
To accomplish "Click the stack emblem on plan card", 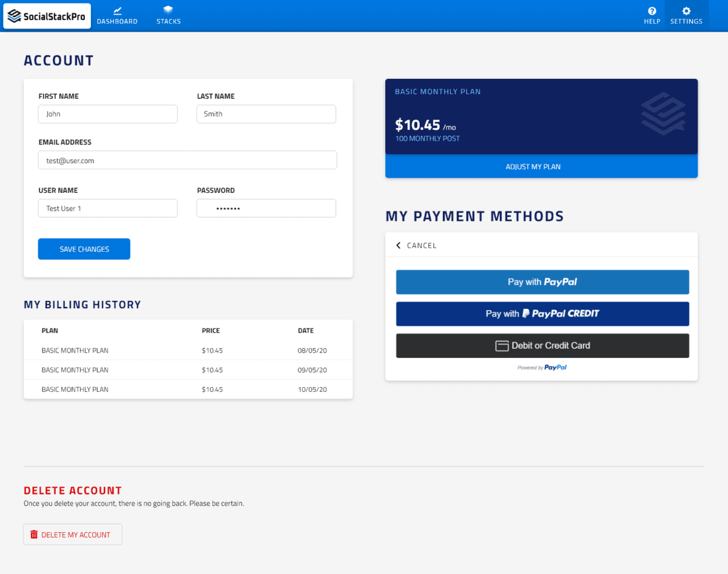I will tap(662, 113).
